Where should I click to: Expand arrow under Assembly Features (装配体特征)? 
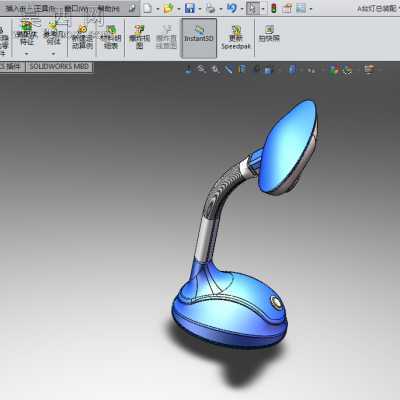click(x=27, y=54)
